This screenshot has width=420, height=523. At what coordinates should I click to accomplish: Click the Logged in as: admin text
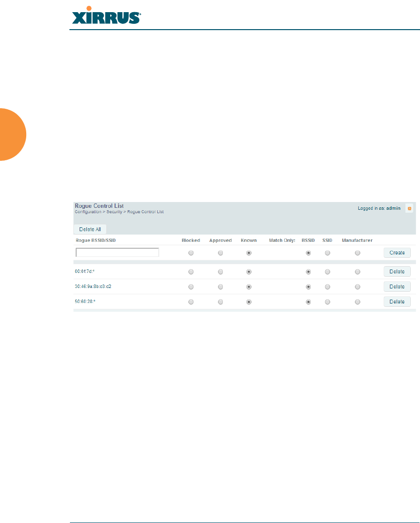379,208
